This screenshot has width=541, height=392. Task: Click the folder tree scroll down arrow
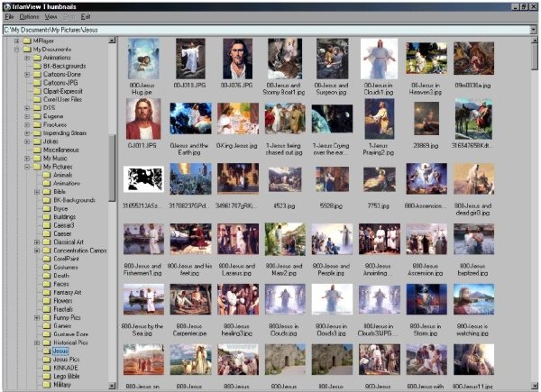(x=112, y=386)
